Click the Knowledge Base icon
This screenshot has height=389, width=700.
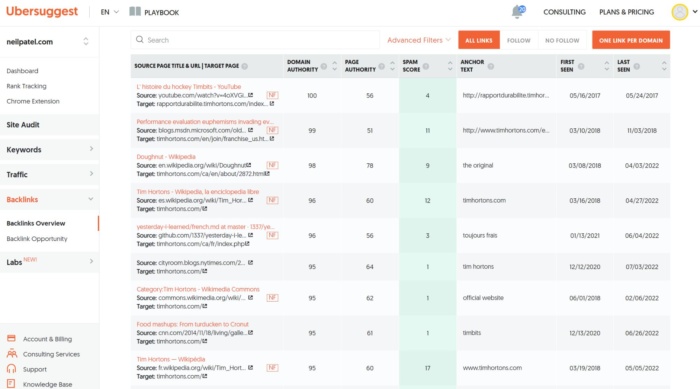pos(11,384)
